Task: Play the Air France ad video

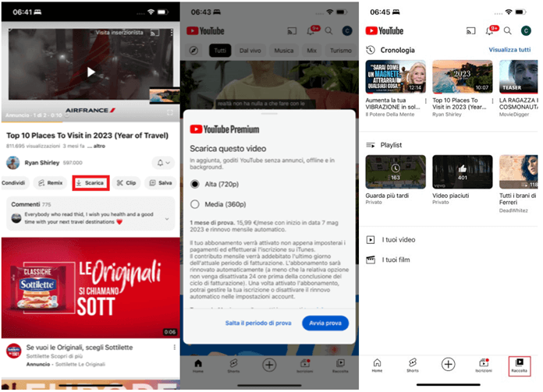Action: pyautogui.click(x=91, y=72)
